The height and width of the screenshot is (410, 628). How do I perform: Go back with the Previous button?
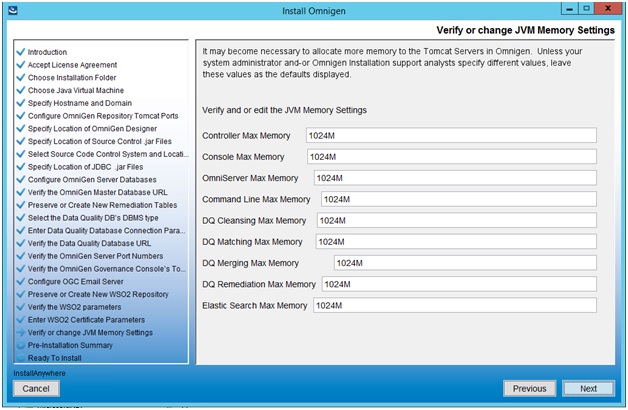[529, 388]
